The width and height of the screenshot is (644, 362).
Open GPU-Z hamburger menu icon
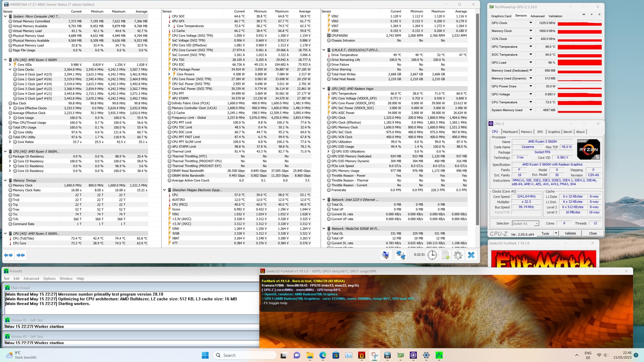pyautogui.click(x=599, y=14)
